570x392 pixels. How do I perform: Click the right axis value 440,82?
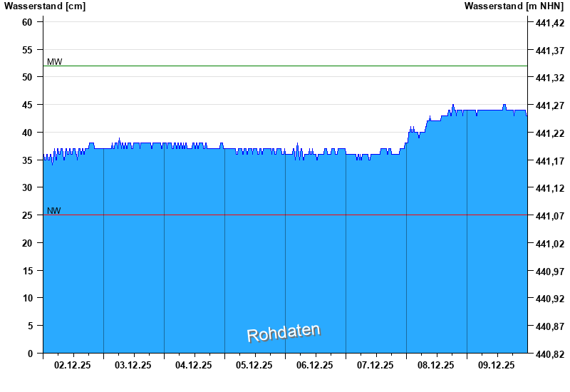550,354
